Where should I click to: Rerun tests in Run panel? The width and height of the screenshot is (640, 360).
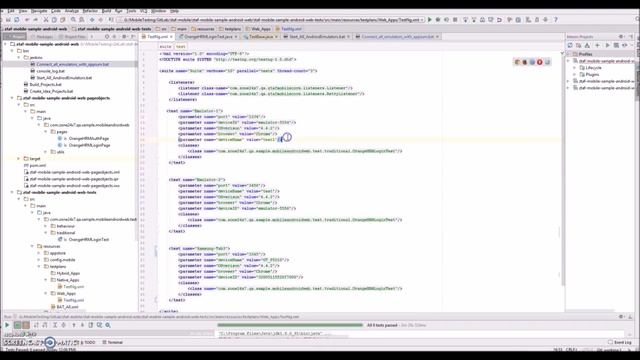7,325
